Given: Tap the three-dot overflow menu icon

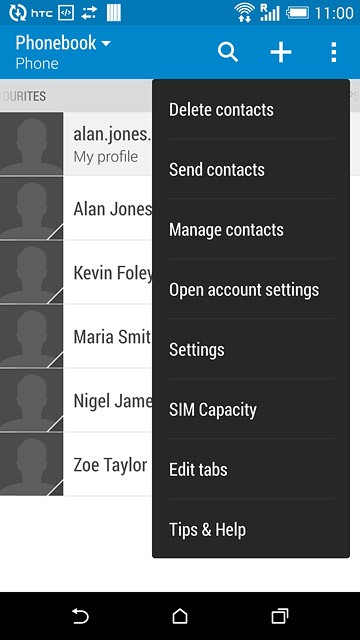Looking at the screenshot, I should [333, 52].
